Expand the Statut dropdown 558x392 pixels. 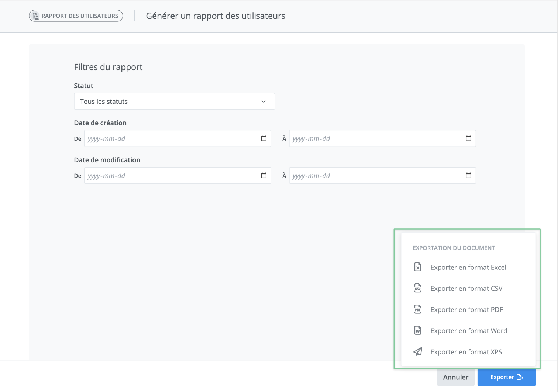tap(174, 102)
